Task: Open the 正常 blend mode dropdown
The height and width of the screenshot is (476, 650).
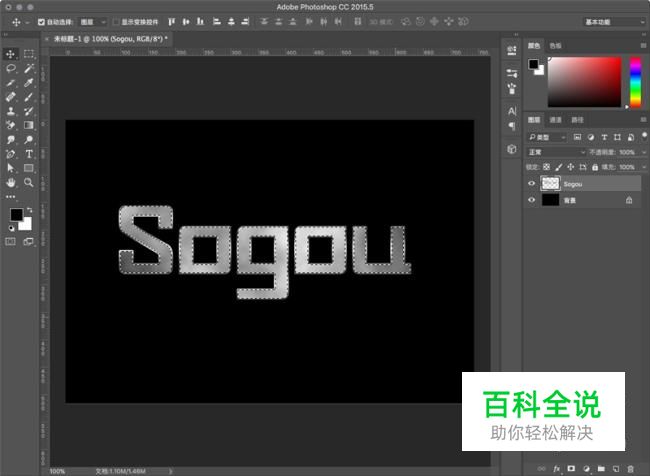Action: tap(557, 151)
